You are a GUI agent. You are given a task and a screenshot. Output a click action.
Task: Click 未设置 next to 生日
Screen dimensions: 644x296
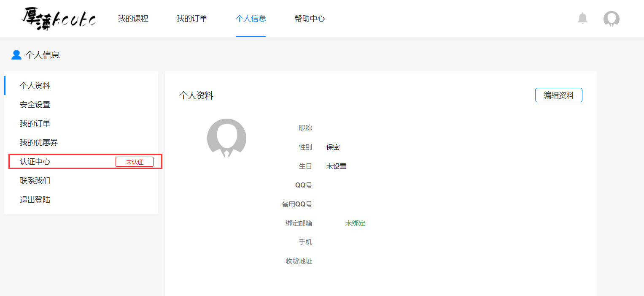coord(336,166)
